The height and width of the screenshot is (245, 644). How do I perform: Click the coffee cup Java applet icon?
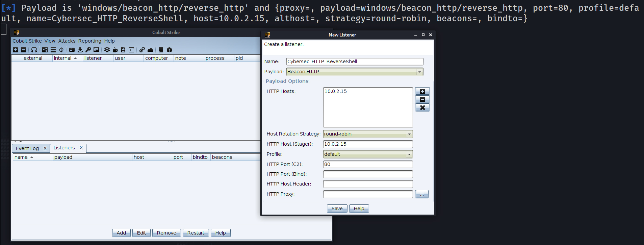pos(115,50)
